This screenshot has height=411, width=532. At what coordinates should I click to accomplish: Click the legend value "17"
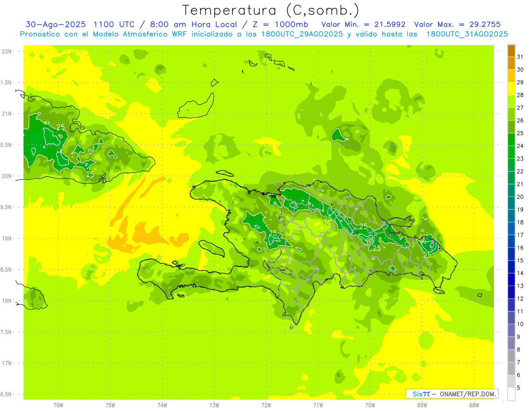tap(520, 235)
